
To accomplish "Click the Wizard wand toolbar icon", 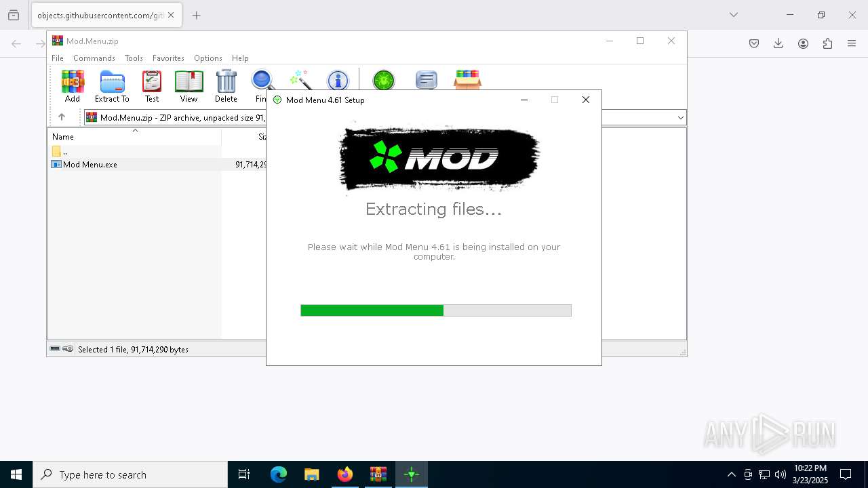I will [x=300, y=79].
